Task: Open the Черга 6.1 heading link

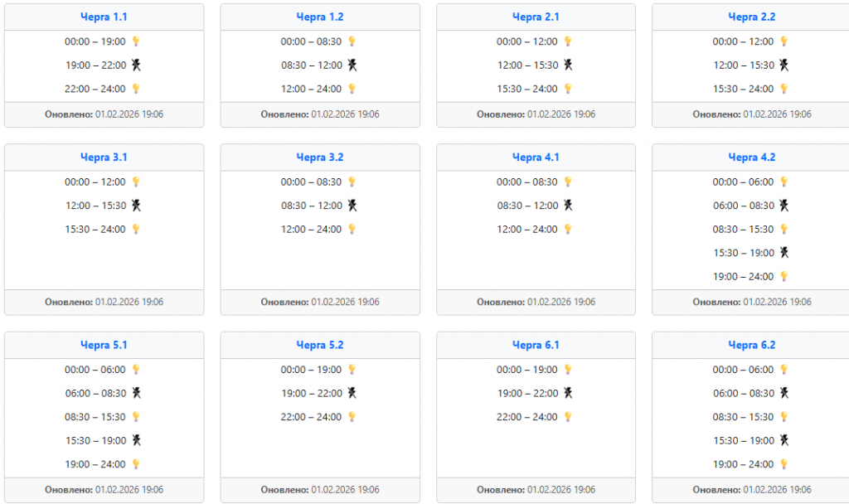Action: point(536,345)
